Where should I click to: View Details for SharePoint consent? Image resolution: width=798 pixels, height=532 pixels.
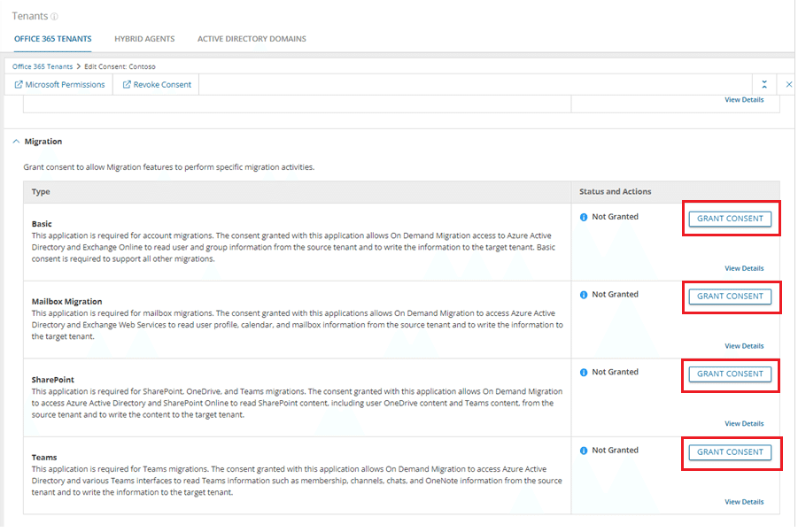[x=744, y=424]
